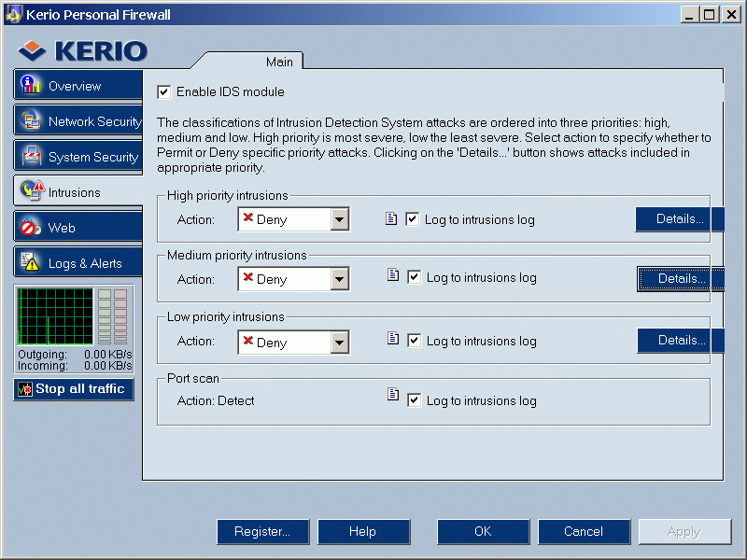Screen dimensions: 747x560
Task: Uncheck Port scan Log to intrusions log
Action: coord(414,400)
